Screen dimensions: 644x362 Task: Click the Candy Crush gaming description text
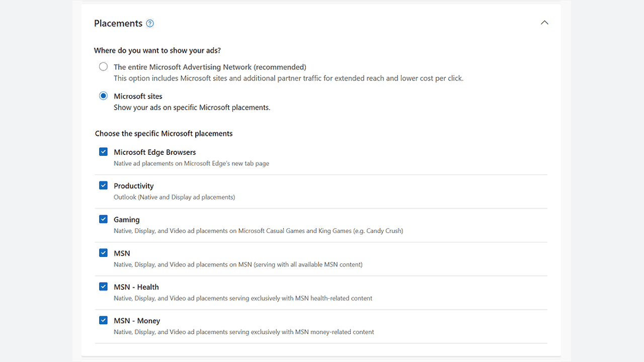[x=258, y=231]
